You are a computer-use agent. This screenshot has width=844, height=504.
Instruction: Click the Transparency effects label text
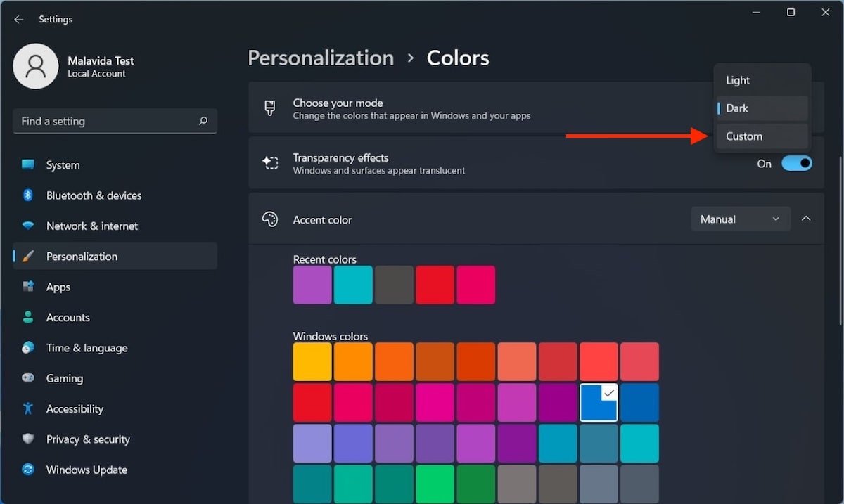click(340, 157)
